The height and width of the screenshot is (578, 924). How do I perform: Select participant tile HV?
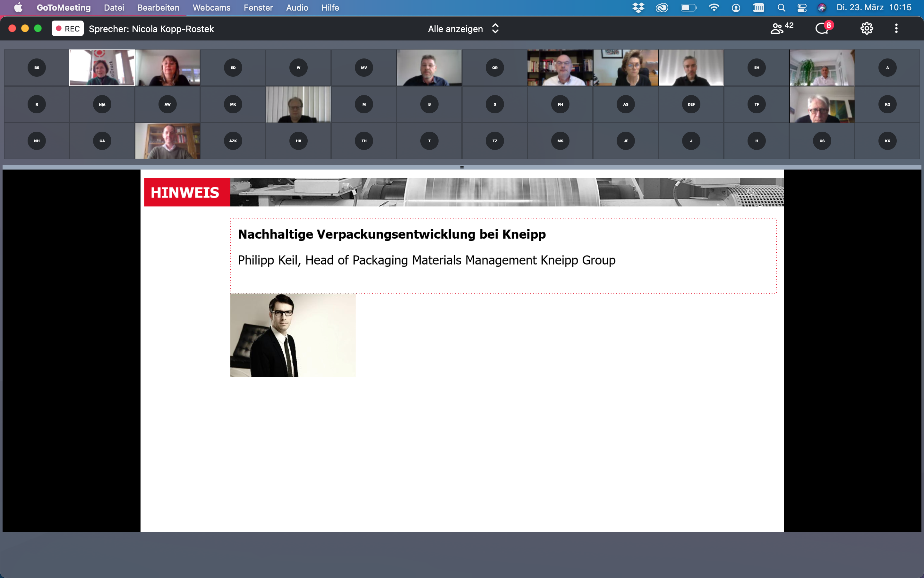299,141
